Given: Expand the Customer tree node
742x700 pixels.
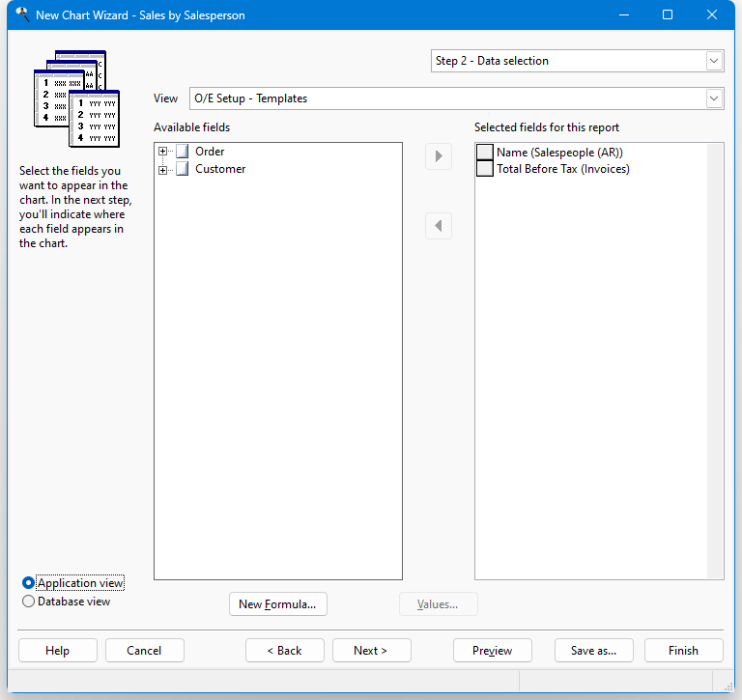Looking at the screenshot, I should click(x=162, y=170).
